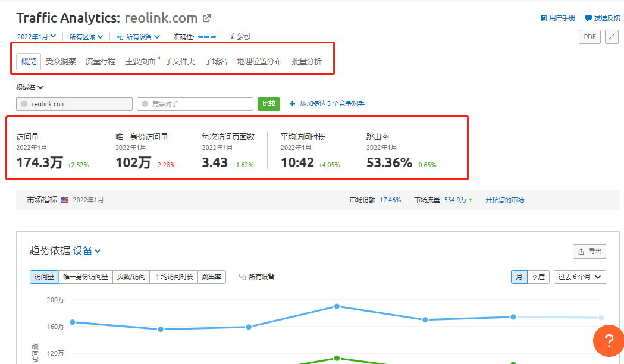The image size is (624, 364).
Task: Select the 概览 tab
Action: (29, 61)
